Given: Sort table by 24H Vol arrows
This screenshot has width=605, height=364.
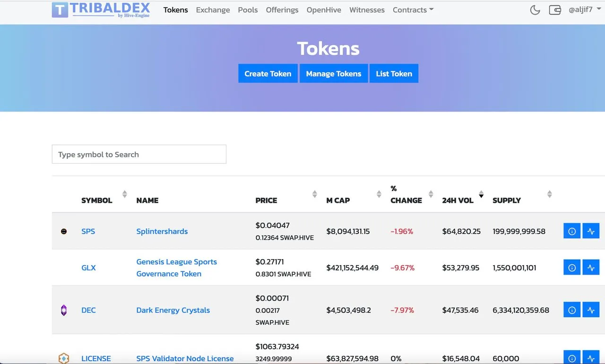Looking at the screenshot, I should (x=481, y=194).
